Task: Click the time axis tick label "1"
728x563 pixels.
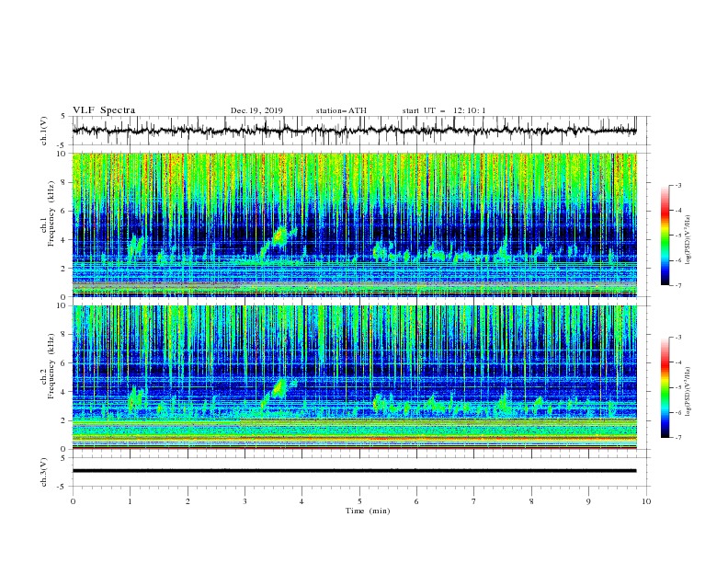Action: click(130, 501)
